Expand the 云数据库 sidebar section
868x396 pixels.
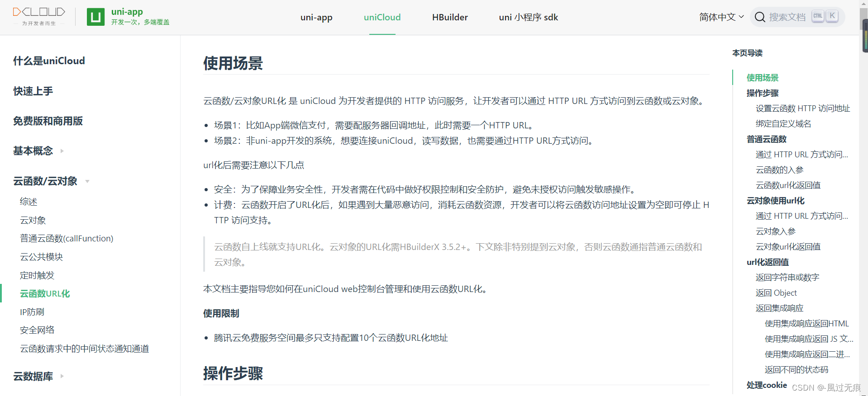[x=38, y=376]
